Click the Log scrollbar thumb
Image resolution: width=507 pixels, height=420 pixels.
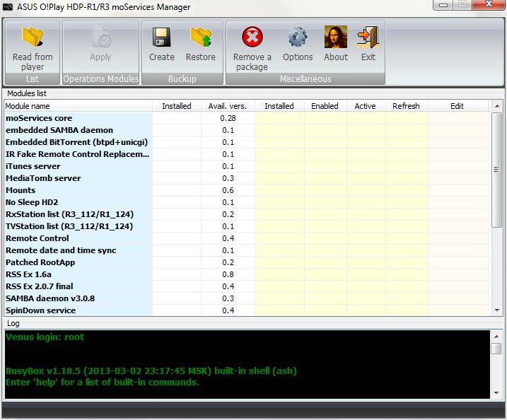(496, 349)
